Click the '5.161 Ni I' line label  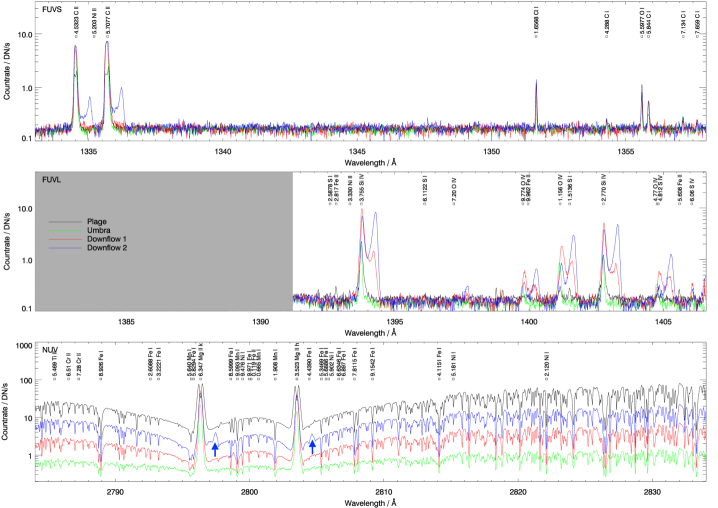coord(453,365)
